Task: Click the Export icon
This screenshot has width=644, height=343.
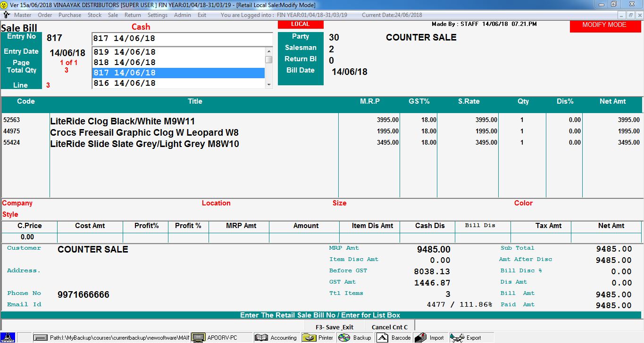Action: pyautogui.click(x=457, y=337)
